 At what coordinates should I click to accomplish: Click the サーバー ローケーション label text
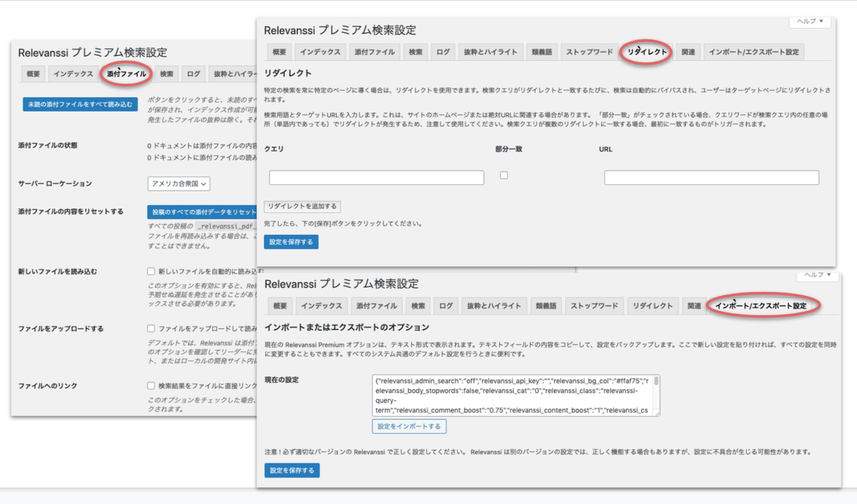(x=55, y=183)
